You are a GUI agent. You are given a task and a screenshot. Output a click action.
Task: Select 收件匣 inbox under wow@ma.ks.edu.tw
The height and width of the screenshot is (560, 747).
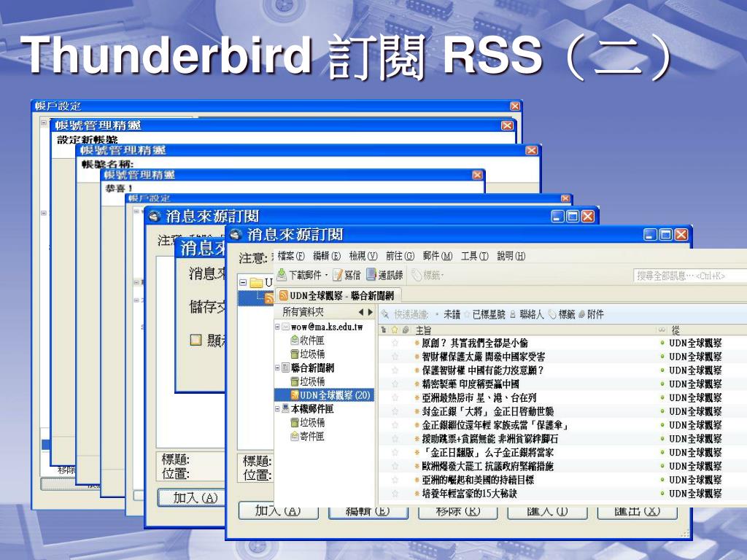click(307, 341)
